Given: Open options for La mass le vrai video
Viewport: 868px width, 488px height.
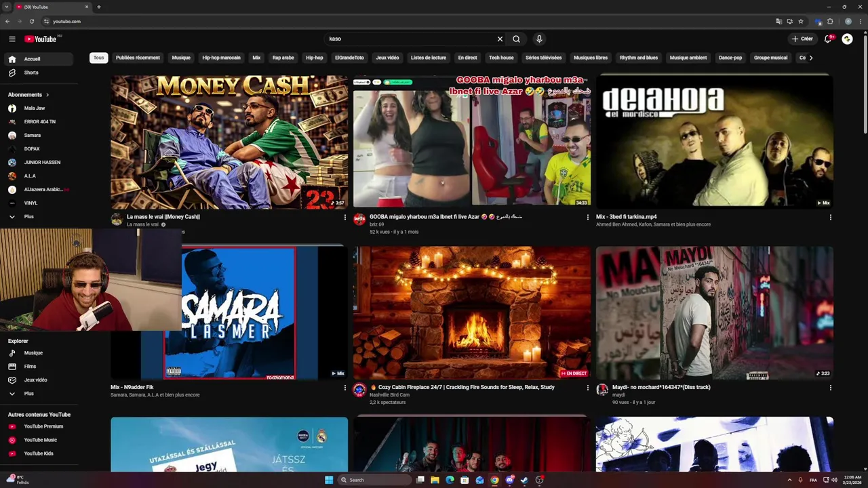Looking at the screenshot, I should (x=344, y=218).
